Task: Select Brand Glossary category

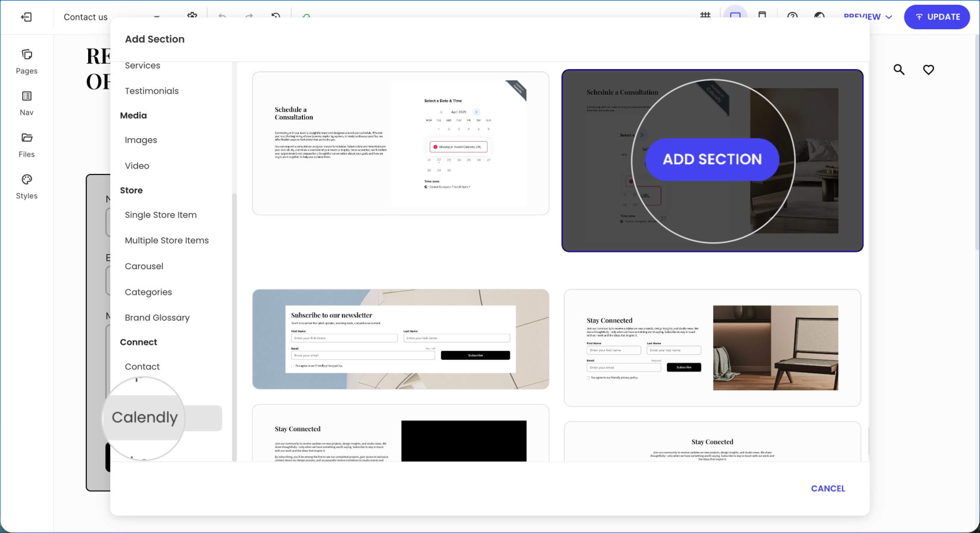Action: coord(157,317)
